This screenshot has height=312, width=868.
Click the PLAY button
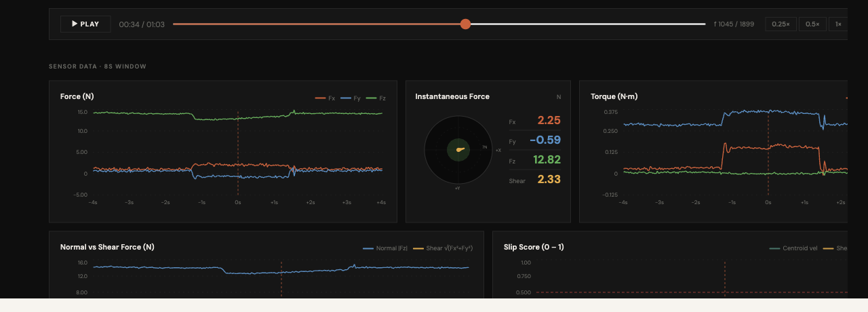coord(85,24)
